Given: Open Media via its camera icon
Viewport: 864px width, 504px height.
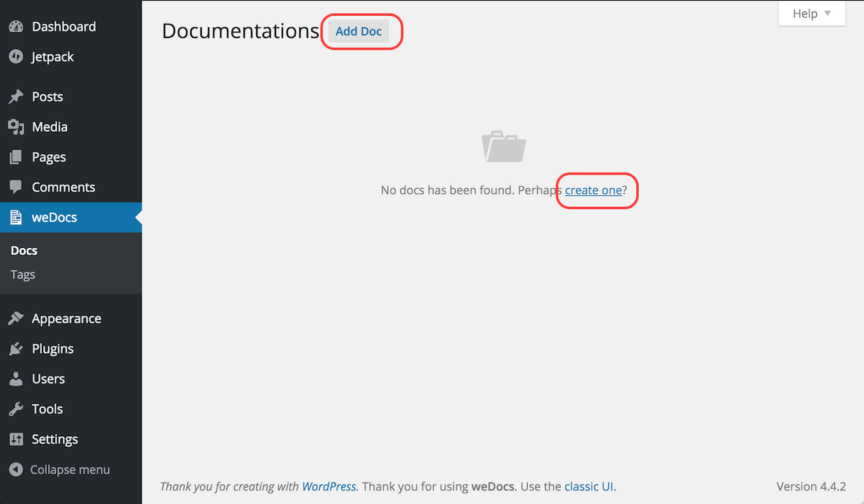Looking at the screenshot, I should (x=15, y=127).
